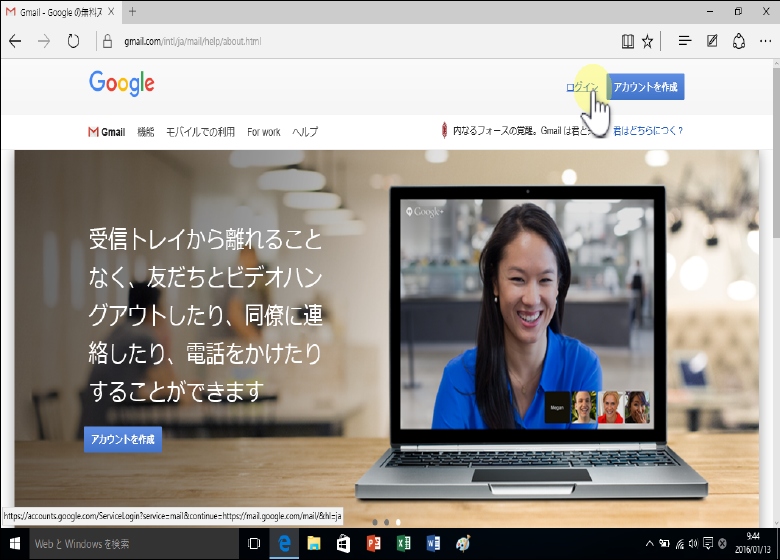Screen dimensions: 780x560
Task: Open File Explorer from taskbar
Action: 314,544
